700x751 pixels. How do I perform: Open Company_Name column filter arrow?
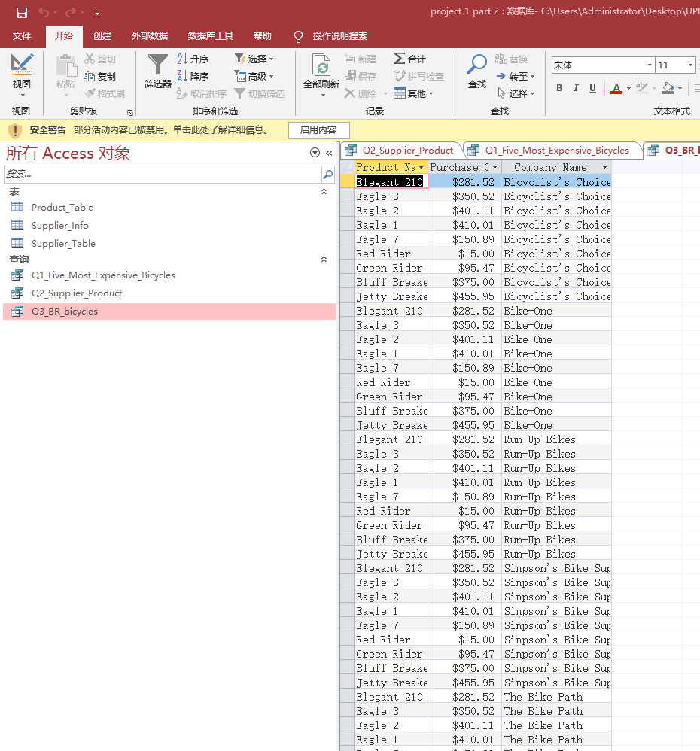pyautogui.click(x=604, y=167)
